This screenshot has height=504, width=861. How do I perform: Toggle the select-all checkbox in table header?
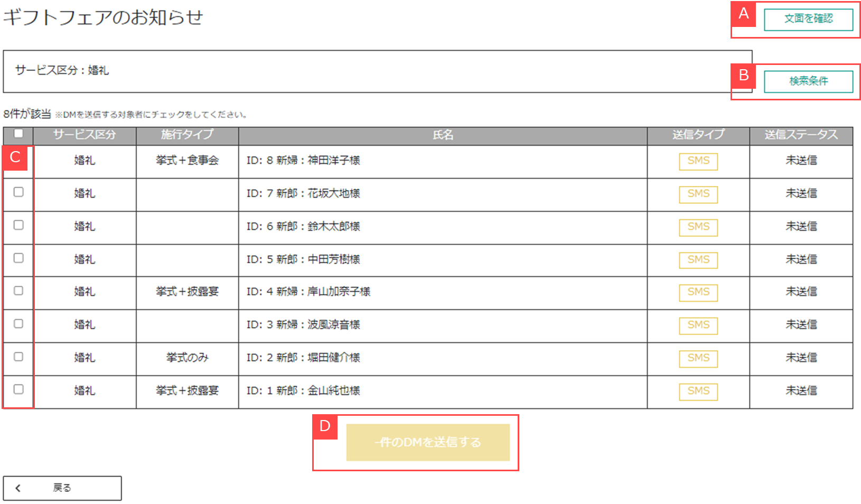pos(18,134)
